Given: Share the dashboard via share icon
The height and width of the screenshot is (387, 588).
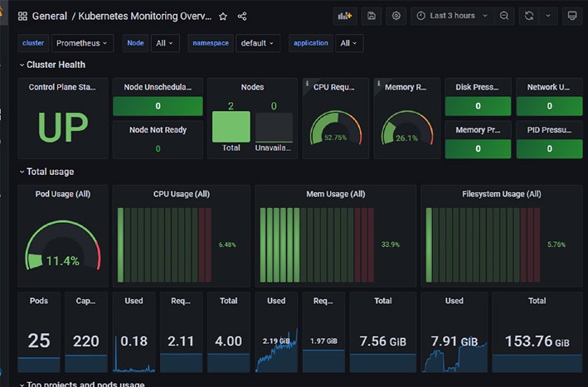Looking at the screenshot, I should point(242,16).
